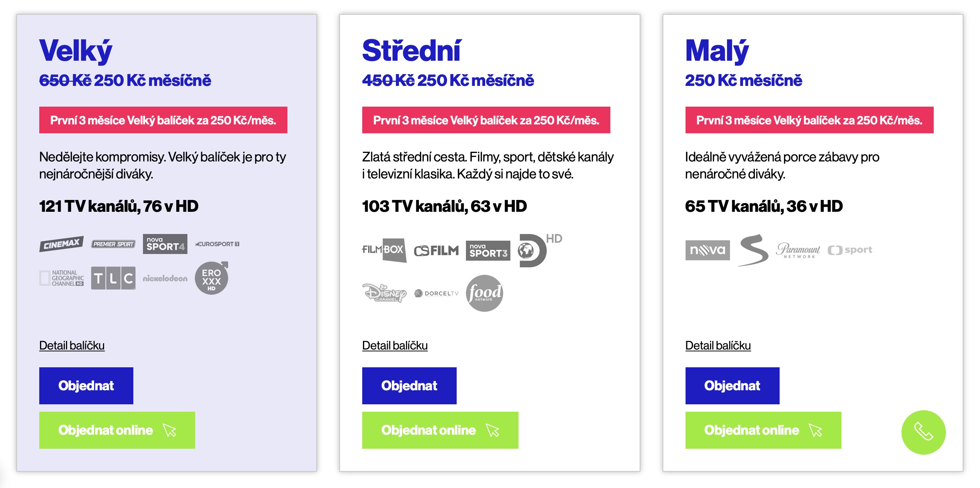Click the Nickelodeon channel logo
The height and width of the screenshot is (488, 980).
pyautogui.click(x=165, y=278)
